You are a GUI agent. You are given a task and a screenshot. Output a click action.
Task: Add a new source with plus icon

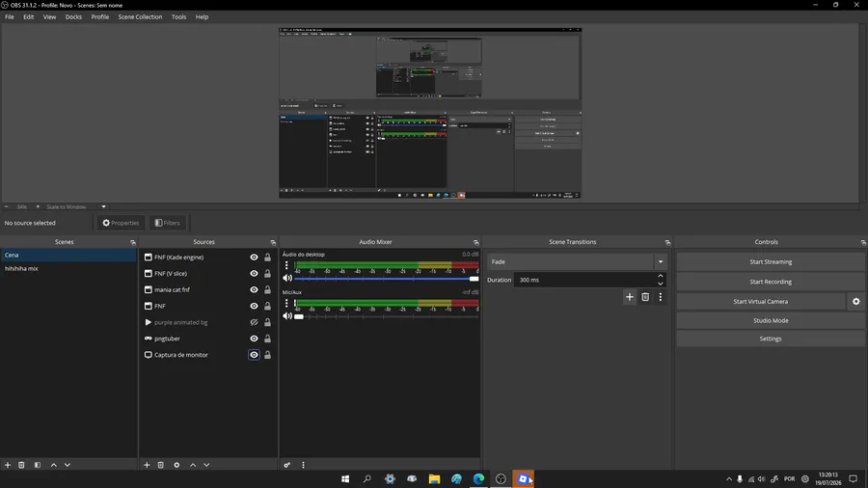coord(147,465)
